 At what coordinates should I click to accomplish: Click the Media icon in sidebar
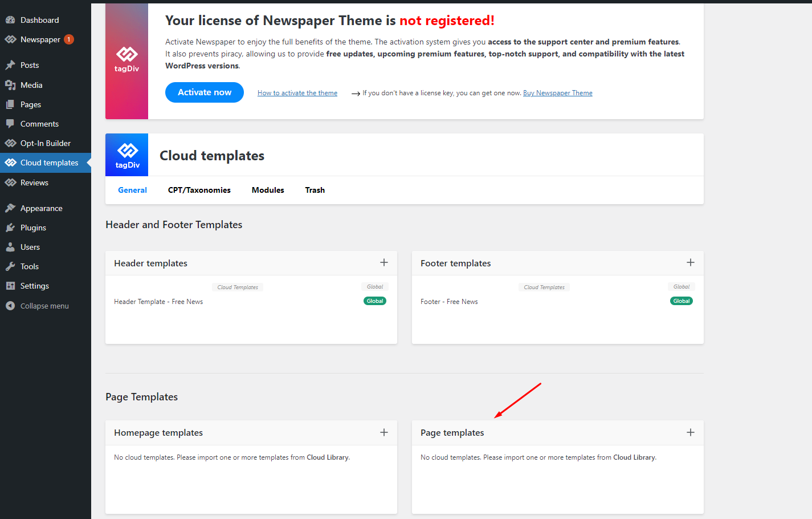pyautogui.click(x=10, y=85)
